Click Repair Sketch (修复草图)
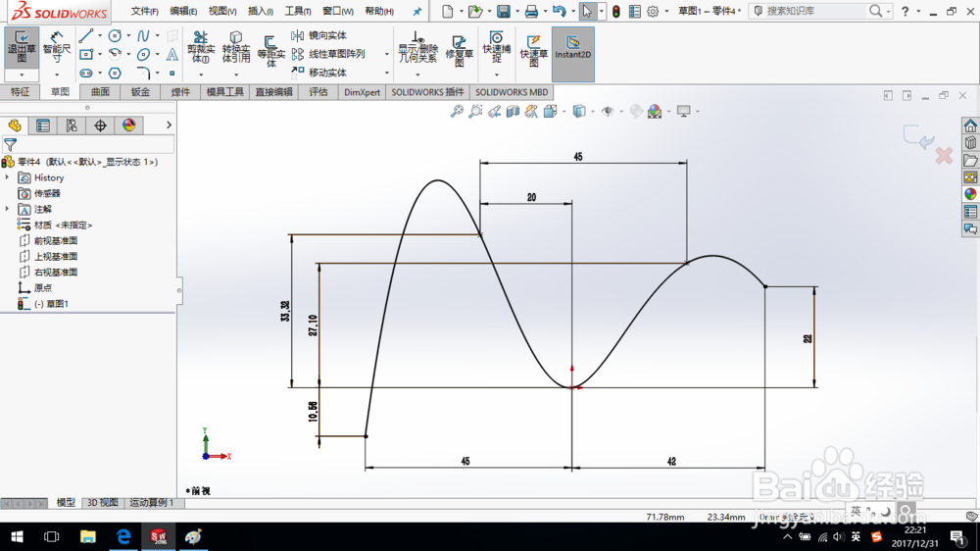 click(459, 50)
